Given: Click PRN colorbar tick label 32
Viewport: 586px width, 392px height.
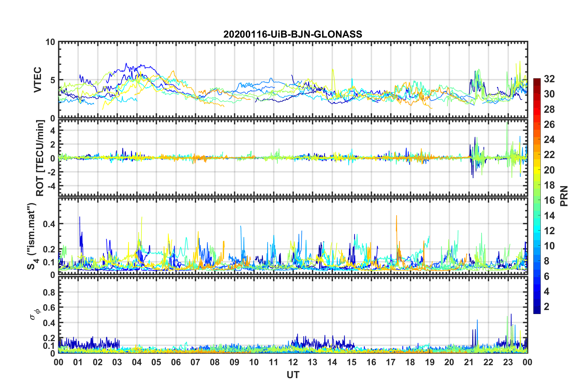Looking at the screenshot, I should click(549, 79).
